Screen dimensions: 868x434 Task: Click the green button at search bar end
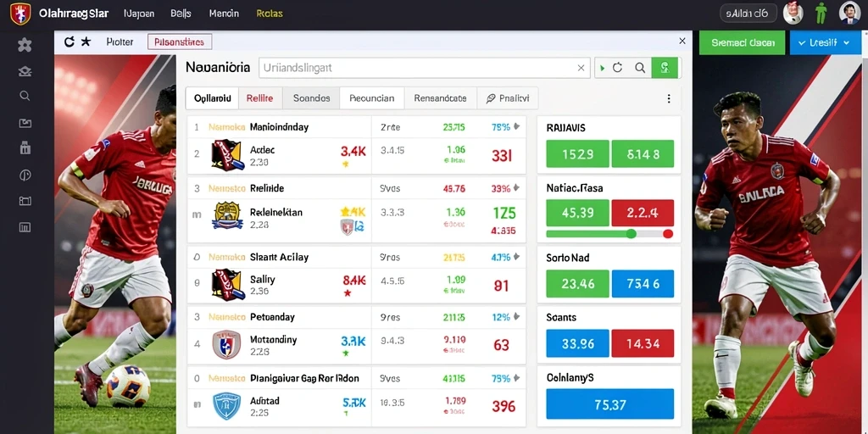(665, 68)
